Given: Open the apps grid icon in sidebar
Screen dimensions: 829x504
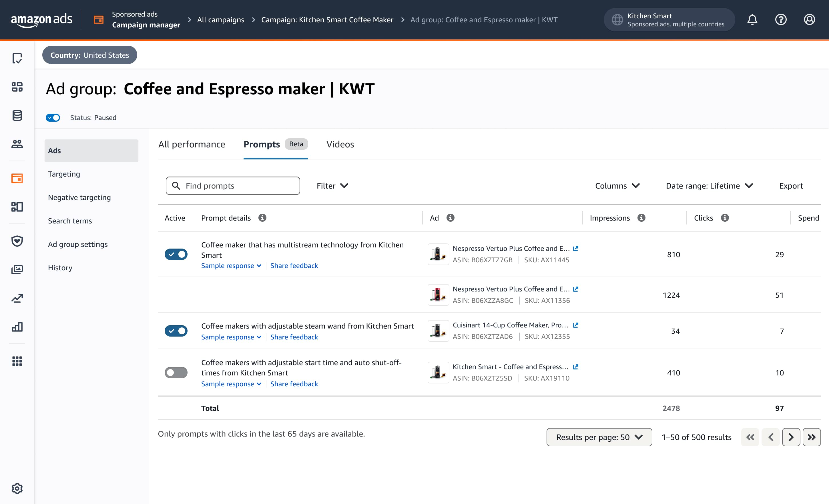Looking at the screenshot, I should [17, 361].
